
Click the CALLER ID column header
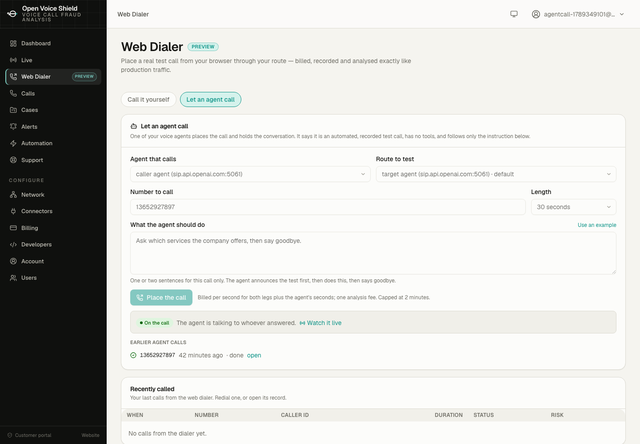295,415
